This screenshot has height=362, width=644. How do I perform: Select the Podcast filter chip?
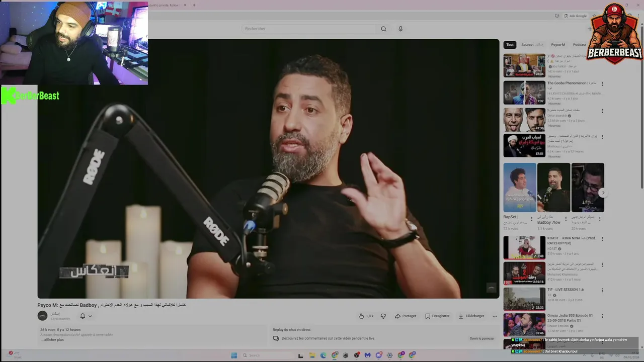point(580,45)
